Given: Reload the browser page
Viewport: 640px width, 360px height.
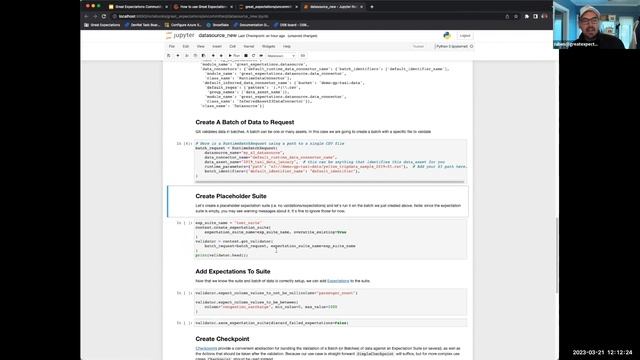Looking at the screenshot, I should click(x=104, y=16).
